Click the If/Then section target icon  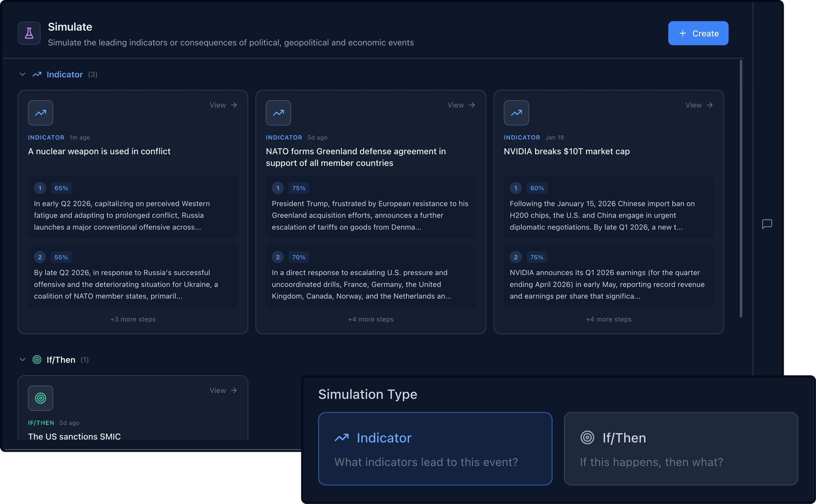click(x=37, y=360)
